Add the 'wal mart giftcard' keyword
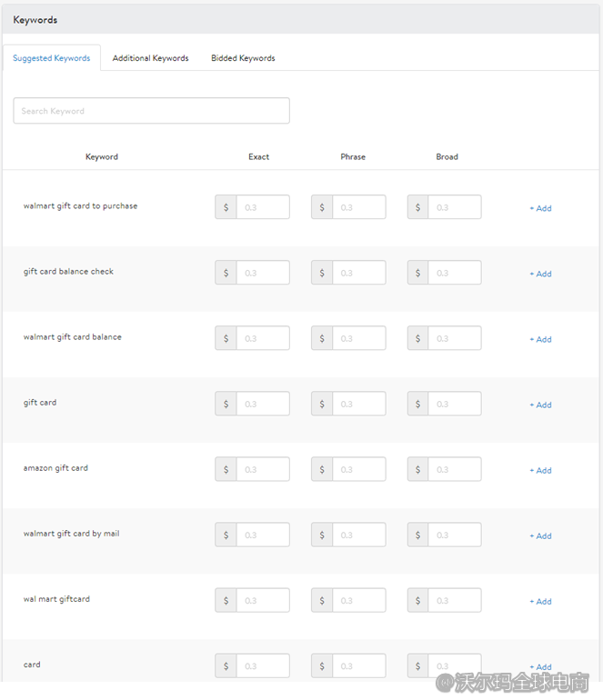 541,601
